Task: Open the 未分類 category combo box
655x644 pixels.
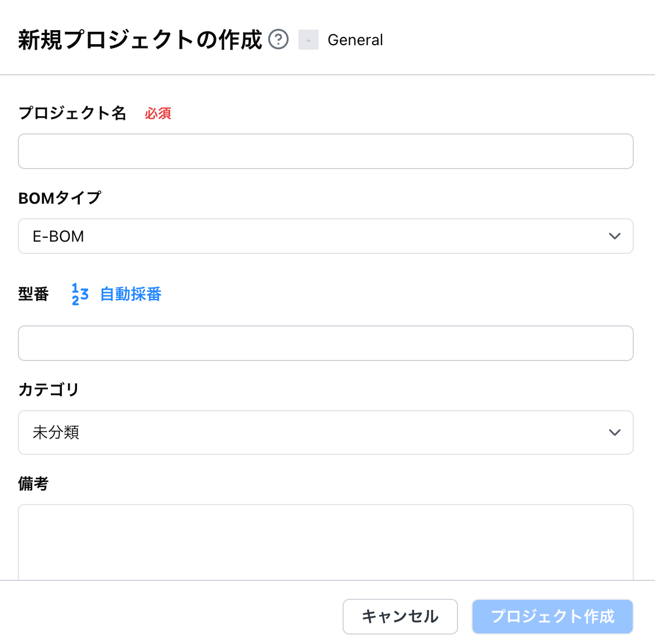Action: coord(326,432)
